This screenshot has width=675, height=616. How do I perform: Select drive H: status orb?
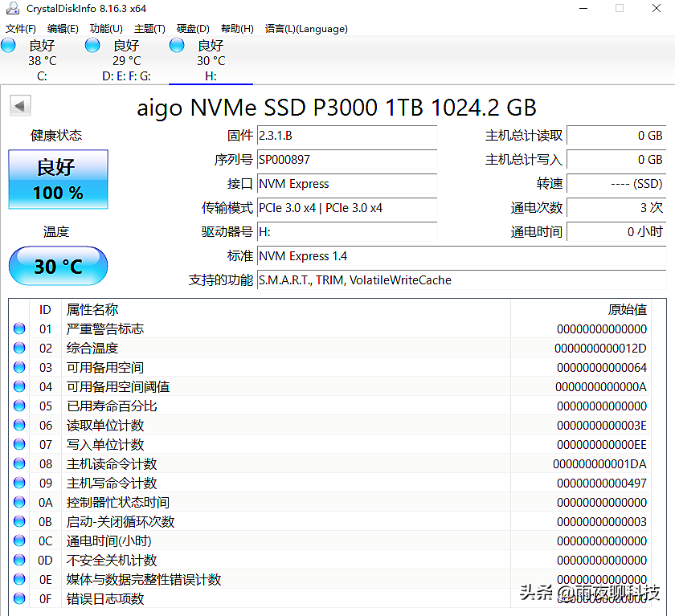(x=177, y=45)
